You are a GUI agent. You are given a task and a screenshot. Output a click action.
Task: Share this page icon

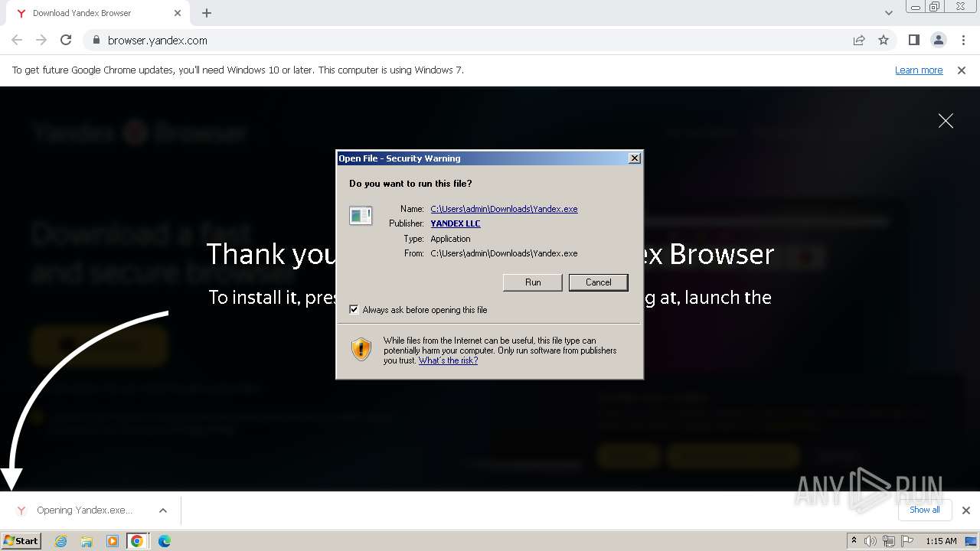pos(859,41)
